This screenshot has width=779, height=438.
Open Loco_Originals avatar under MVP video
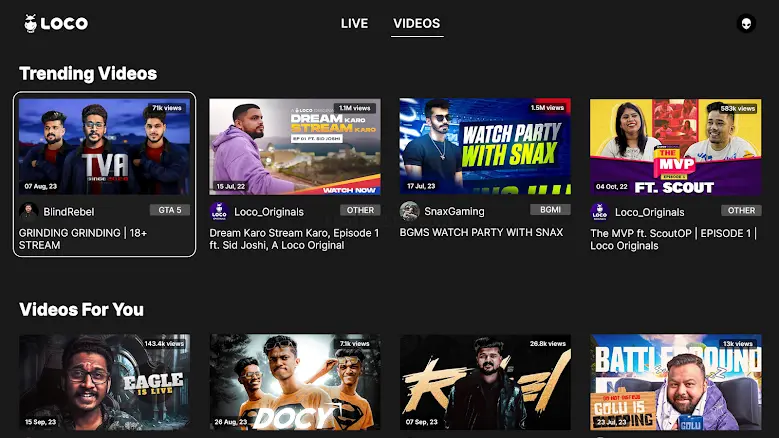click(600, 212)
